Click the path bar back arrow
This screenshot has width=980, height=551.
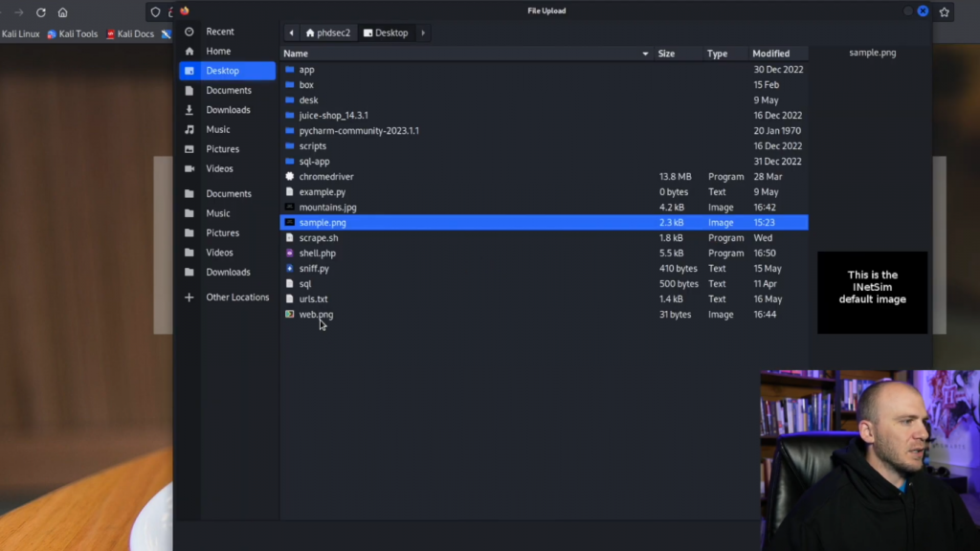point(291,33)
